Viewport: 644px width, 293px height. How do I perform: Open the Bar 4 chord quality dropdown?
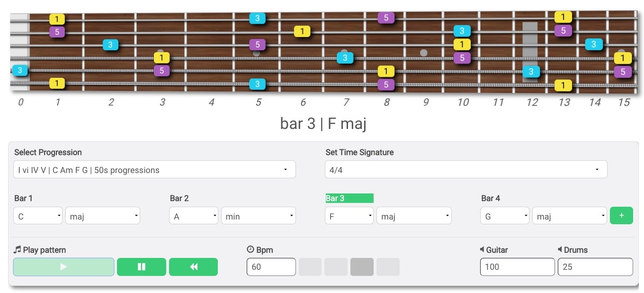click(x=569, y=215)
